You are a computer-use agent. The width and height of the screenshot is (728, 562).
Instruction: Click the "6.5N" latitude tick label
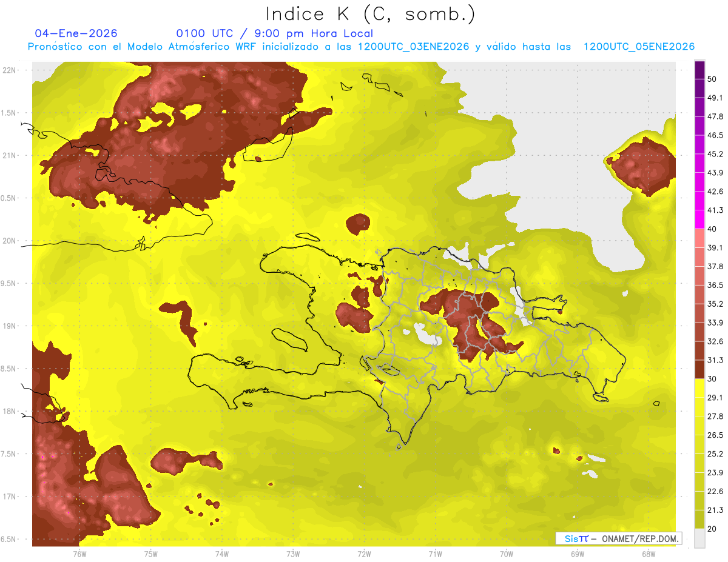pos(9,540)
